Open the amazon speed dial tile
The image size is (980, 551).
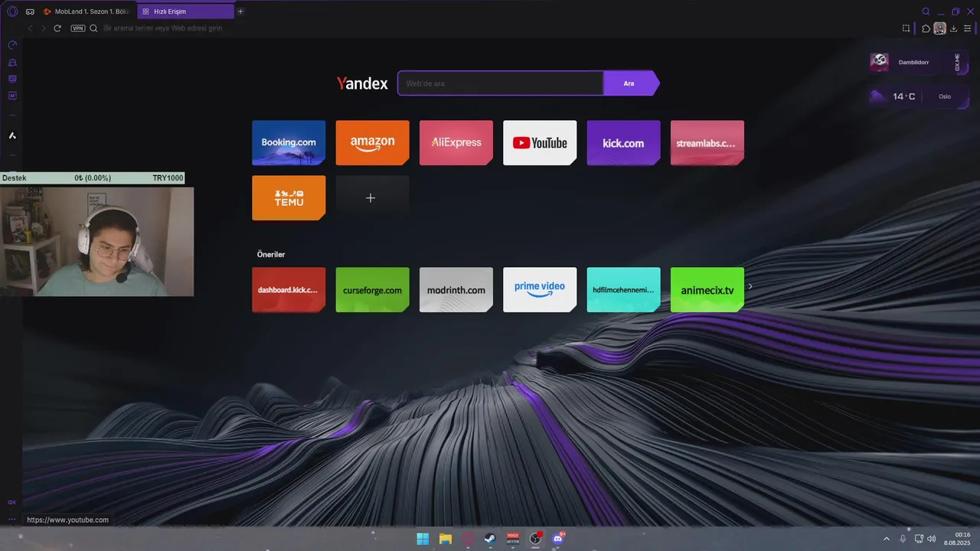372,142
